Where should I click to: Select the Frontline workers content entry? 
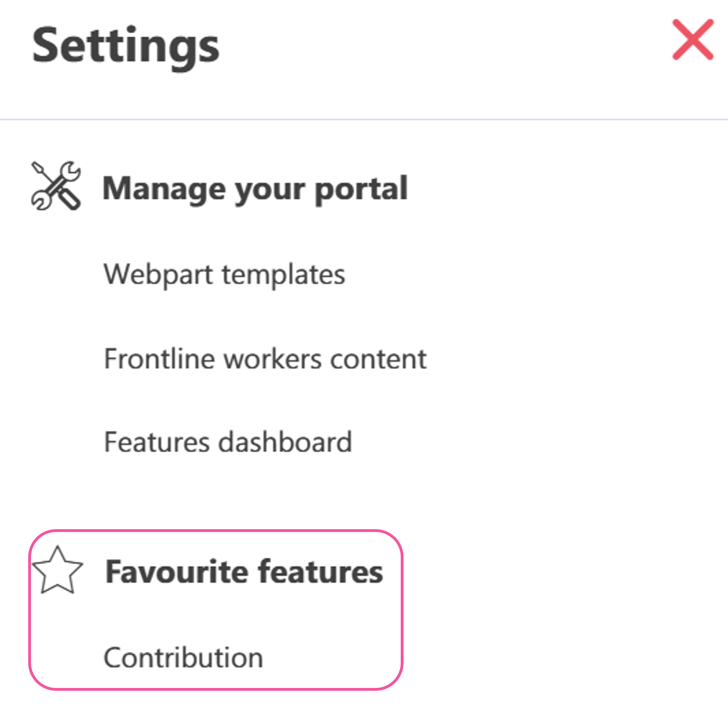(x=265, y=358)
